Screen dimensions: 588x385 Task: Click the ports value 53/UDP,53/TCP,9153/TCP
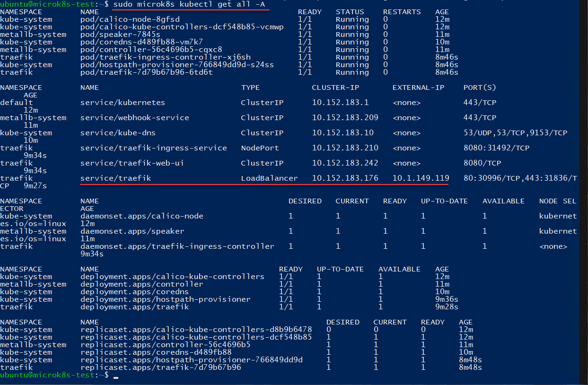(x=516, y=133)
